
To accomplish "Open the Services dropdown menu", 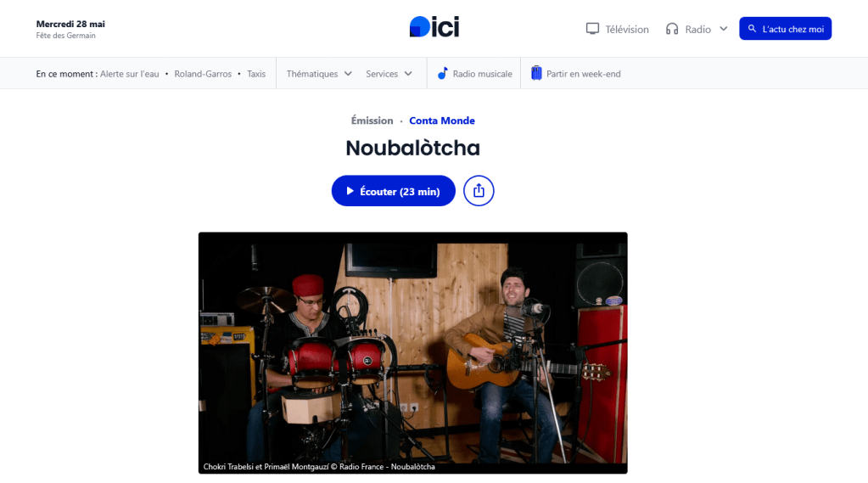I will 389,74.
